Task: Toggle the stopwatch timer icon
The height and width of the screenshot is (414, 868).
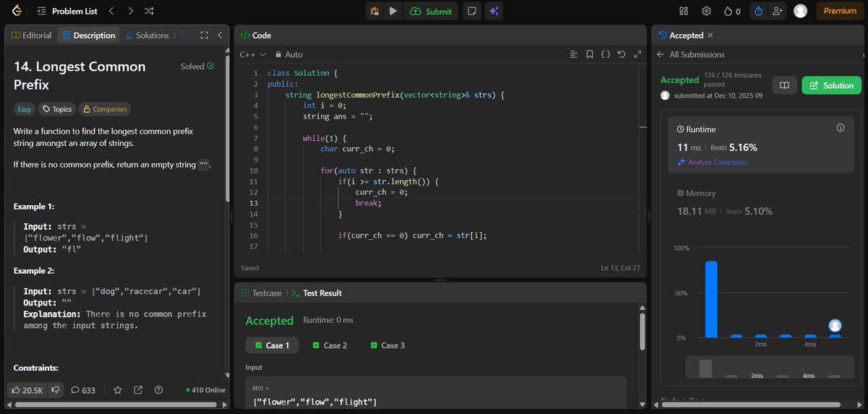Action: (758, 11)
